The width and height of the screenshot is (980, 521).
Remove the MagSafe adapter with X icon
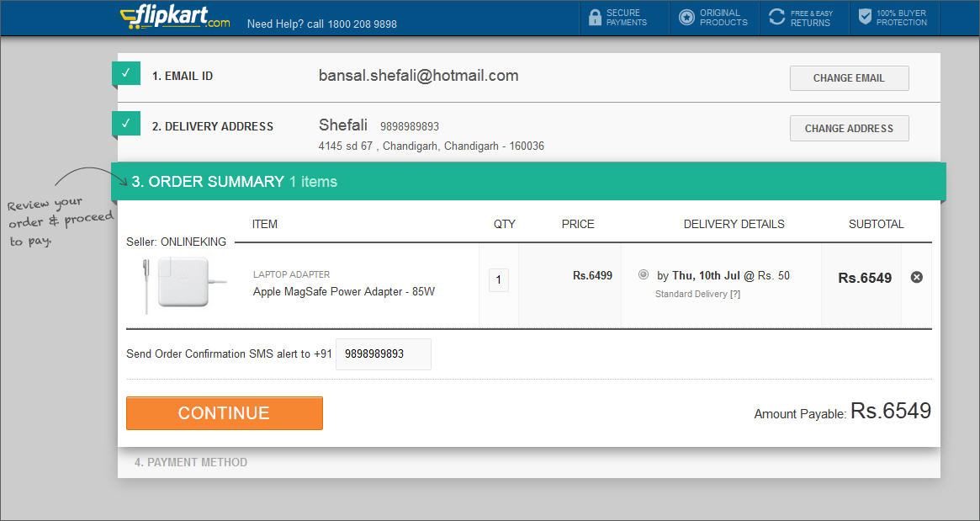[917, 277]
